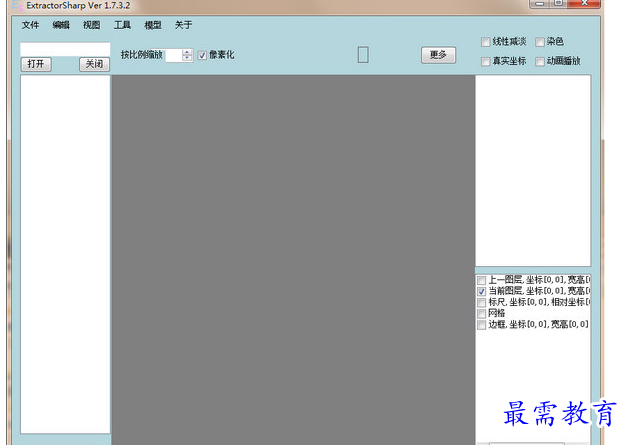
Task: Uncheck the 当前图层 layer option
Action: pos(482,291)
